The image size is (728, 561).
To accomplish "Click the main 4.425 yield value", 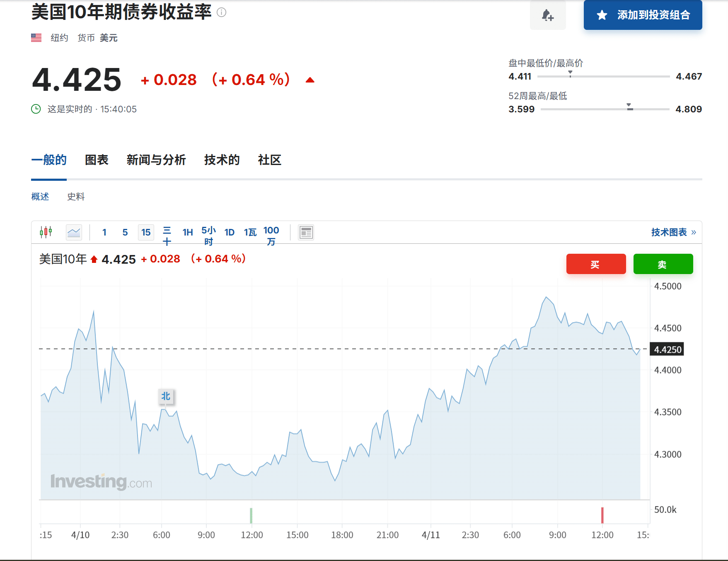I will (x=77, y=80).
